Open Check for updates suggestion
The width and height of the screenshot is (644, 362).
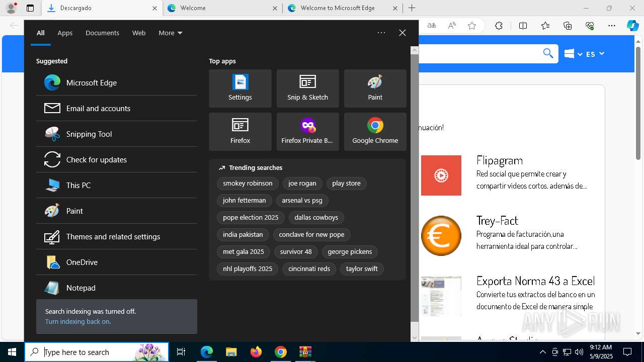pyautogui.click(x=117, y=159)
